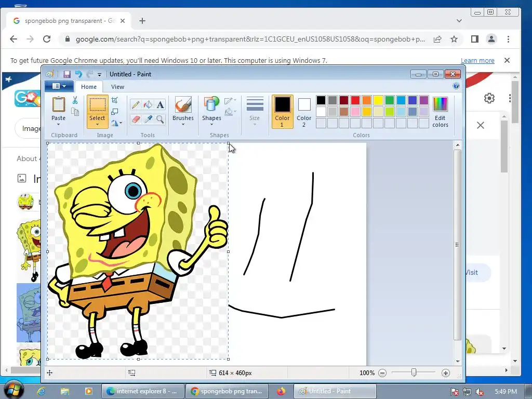Screen dimensions: 532x399
Task: Select the spongebob png transparent Chrome tab
Action: [x=68, y=21]
